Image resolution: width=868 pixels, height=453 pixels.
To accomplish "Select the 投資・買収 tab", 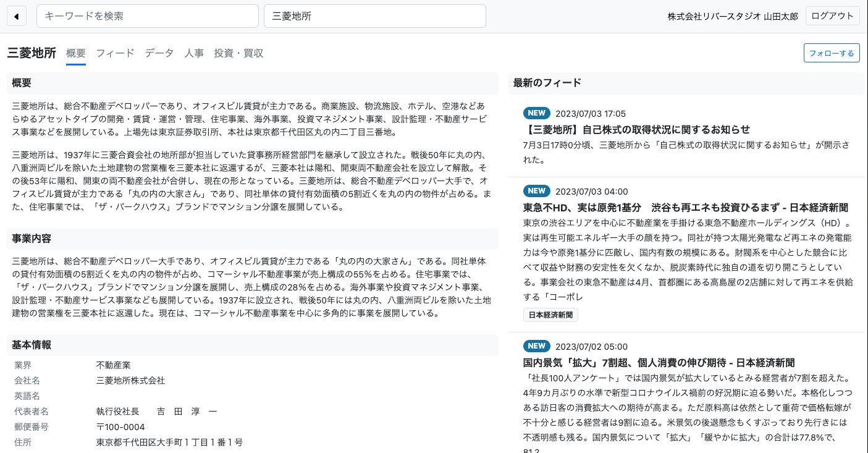I will tap(238, 53).
